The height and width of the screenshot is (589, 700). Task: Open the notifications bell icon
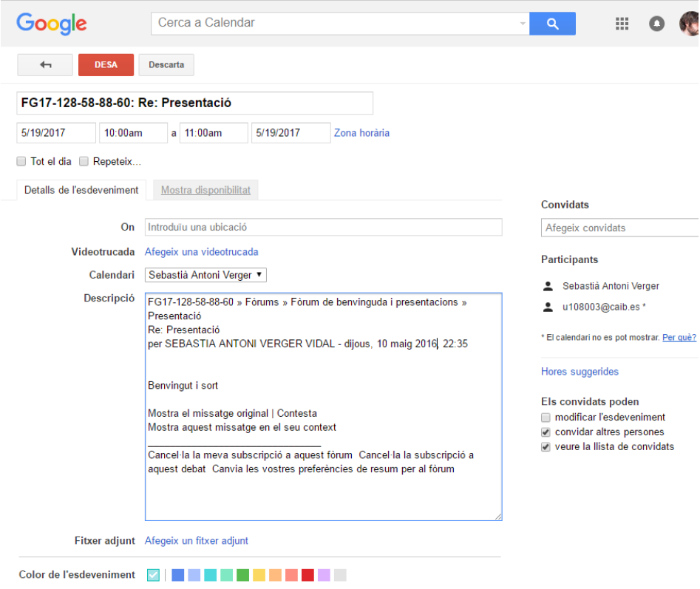click(x=656, y=24)
